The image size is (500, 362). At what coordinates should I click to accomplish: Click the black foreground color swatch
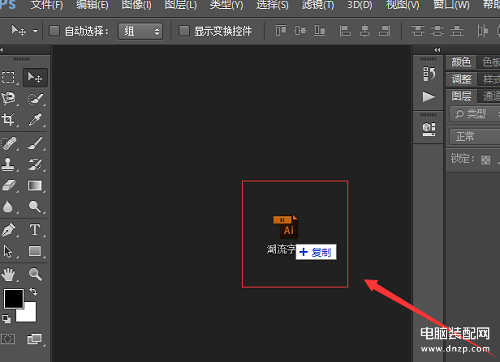click(x=14, y=298)
